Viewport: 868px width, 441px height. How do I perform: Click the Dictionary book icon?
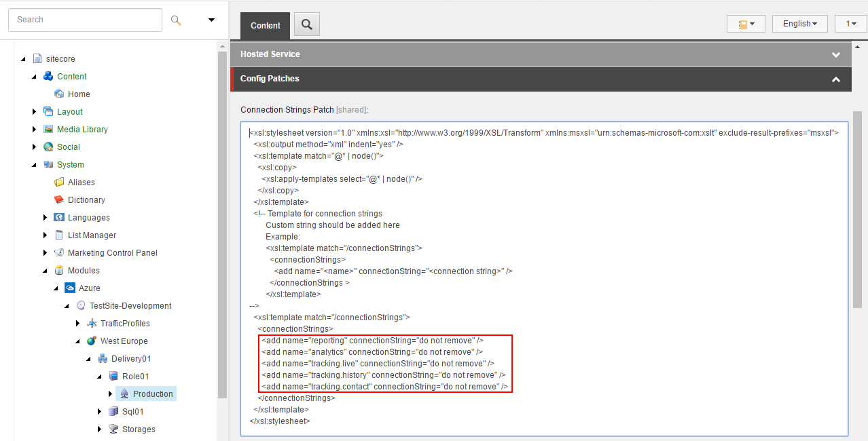[x=59, y=199]
